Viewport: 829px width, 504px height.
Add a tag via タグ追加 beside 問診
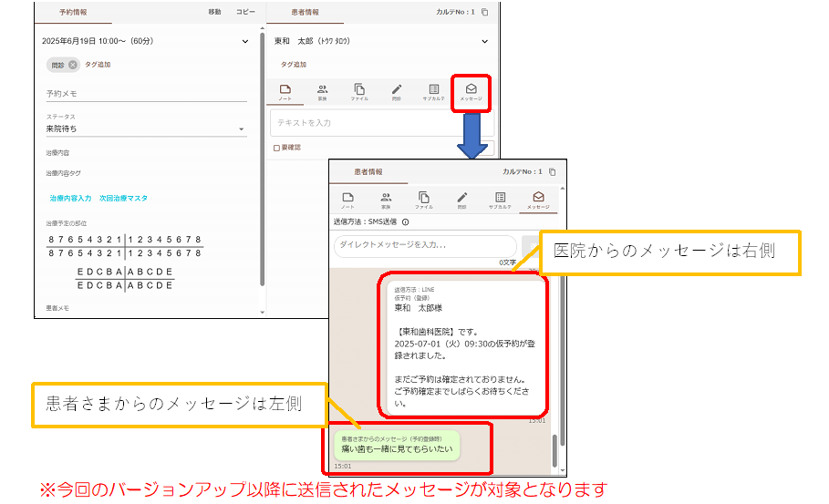tap(98, 65)
